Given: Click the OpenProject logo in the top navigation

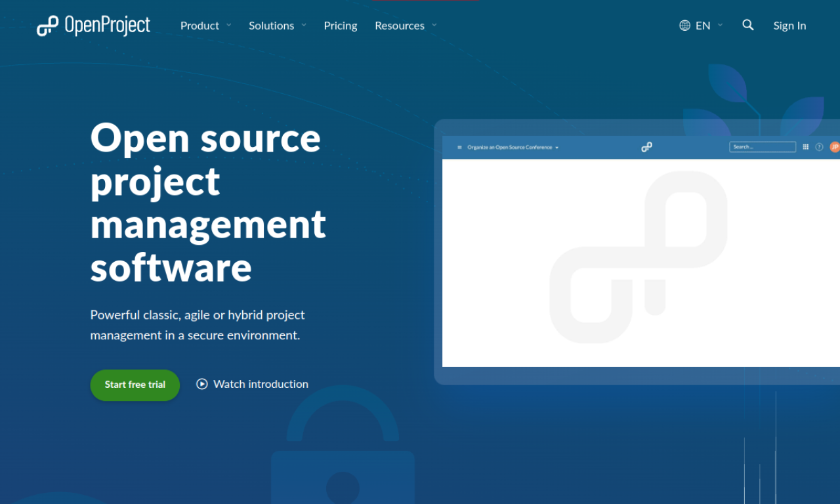Looking at the screenshot, I should 93,25.
